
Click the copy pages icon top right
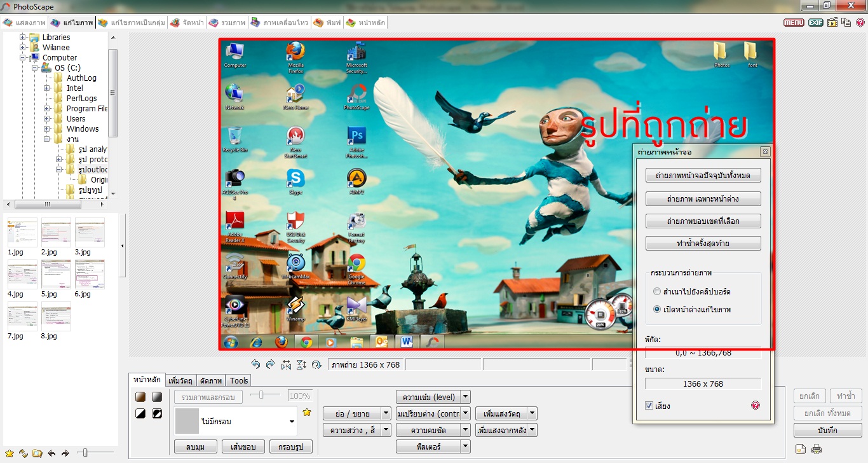click(846, 22)
